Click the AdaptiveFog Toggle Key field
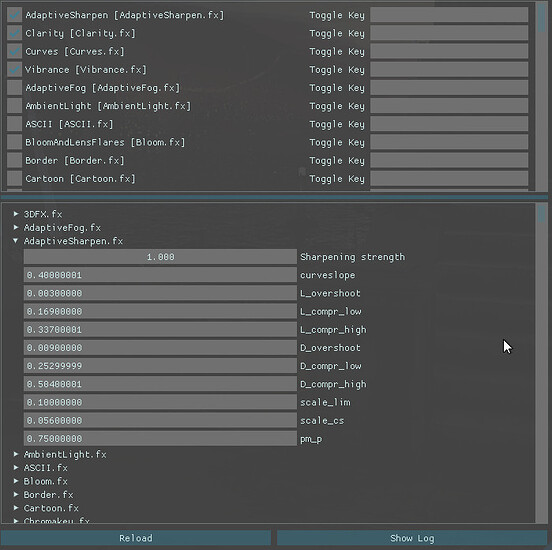This screenshot has width=552, height=550. (x=449, y=88)
